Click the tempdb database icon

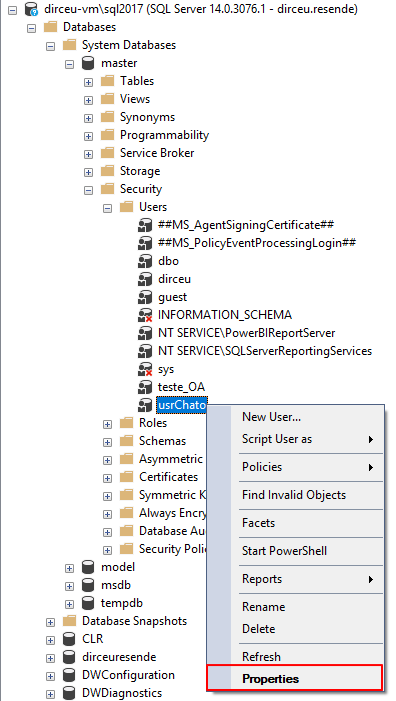click(88, 603)
